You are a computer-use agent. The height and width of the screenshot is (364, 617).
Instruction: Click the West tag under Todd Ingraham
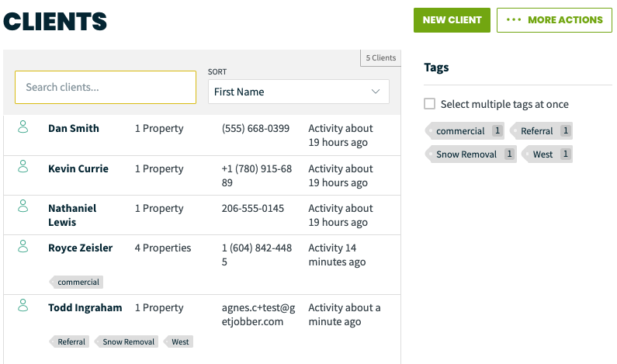(178, 341)
